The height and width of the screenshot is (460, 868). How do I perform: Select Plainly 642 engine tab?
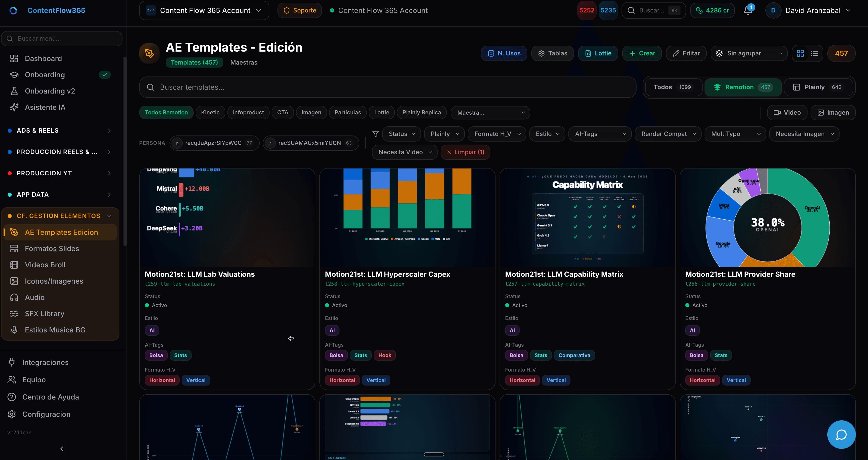tap(819, 87)
